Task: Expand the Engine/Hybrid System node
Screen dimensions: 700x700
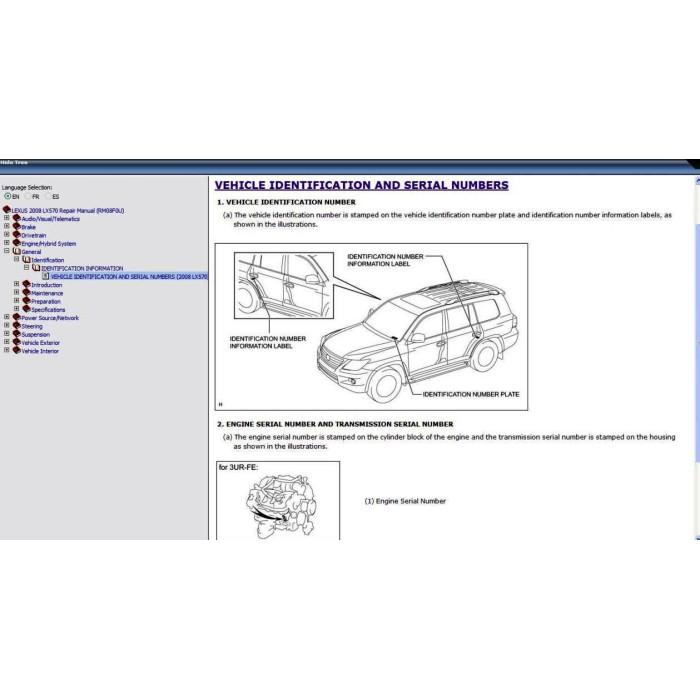Action: point(7,242)
